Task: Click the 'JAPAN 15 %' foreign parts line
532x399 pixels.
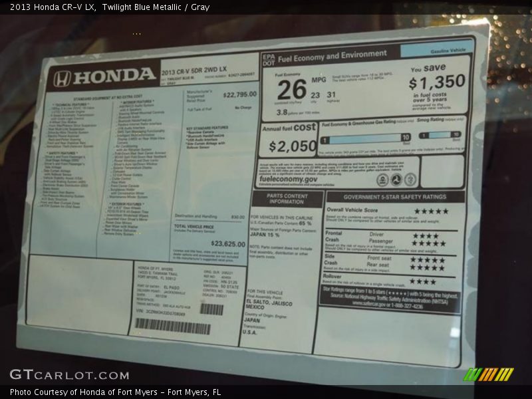Action: click(x=265, y=235)
